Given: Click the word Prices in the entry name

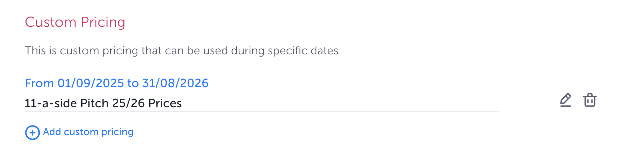Looking at the screenshot, I should coord(165,103).
